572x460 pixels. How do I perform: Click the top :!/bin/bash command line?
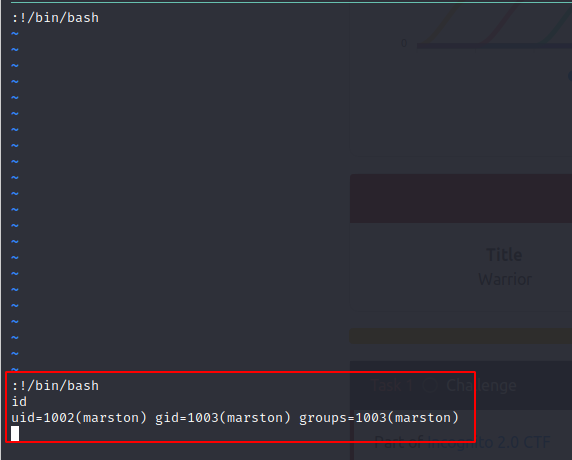pos(55,18)
